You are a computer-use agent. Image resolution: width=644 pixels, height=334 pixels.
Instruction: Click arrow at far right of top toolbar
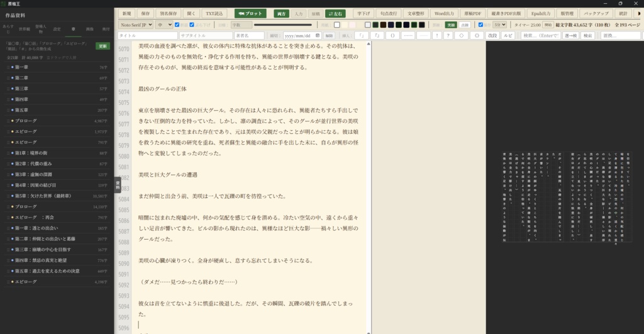pos(639,14)
